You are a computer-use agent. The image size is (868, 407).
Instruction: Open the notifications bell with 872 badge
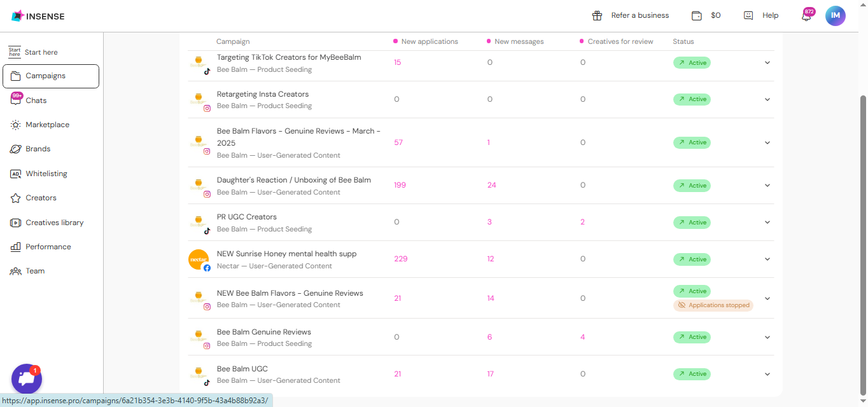(x=806, y=16)
